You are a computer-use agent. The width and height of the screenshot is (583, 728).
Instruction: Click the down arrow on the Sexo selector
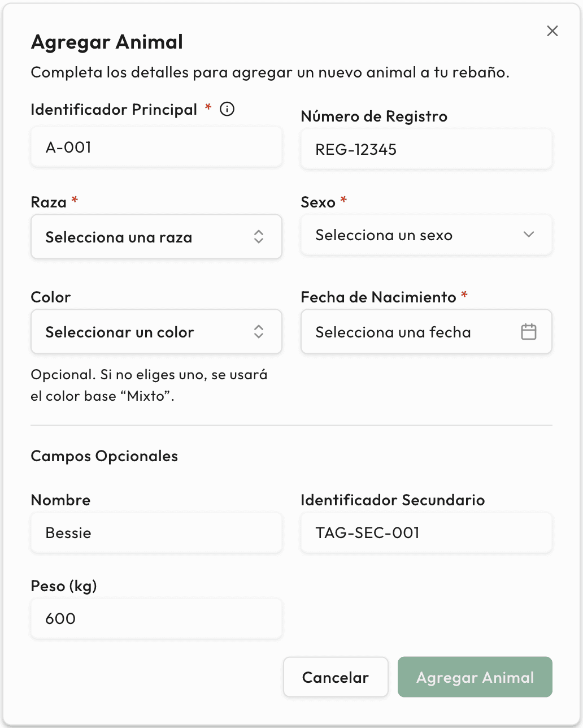pyautogui.click(x=529, y=235)
